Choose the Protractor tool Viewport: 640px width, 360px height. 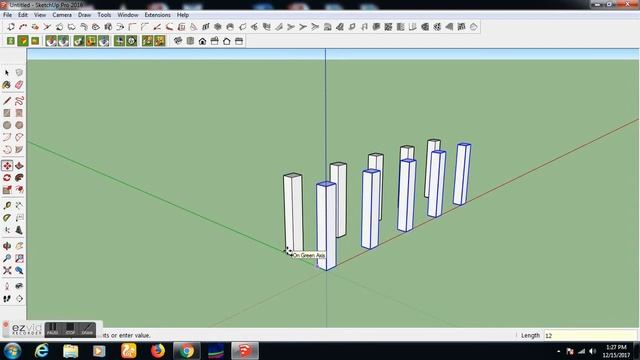[7, 218]
